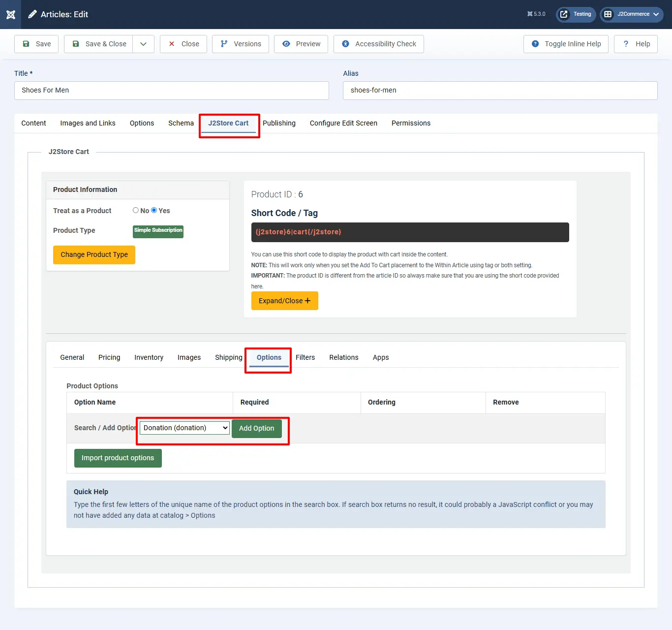Open the Images and Links tab
Screen dimensions: 672x630
tap(88, 123)
